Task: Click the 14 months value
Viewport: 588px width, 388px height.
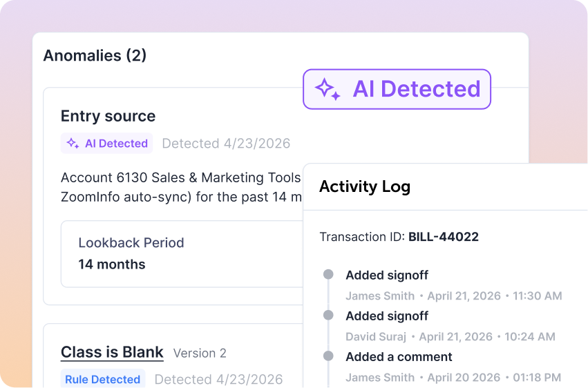Action: click(x=112, y=264)
